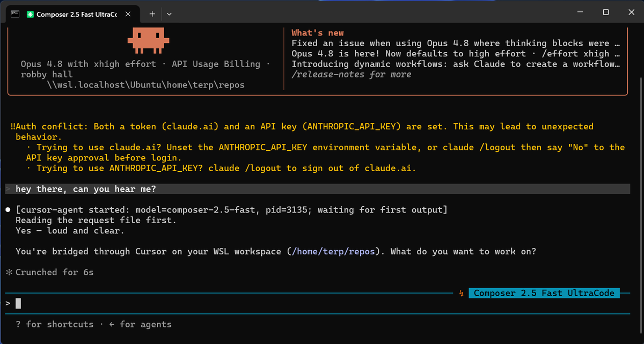Image resolution: width=644 pixels, height=344 pixels.
Task: Click the green asterisk tab icon
Action: pos(30,14)
